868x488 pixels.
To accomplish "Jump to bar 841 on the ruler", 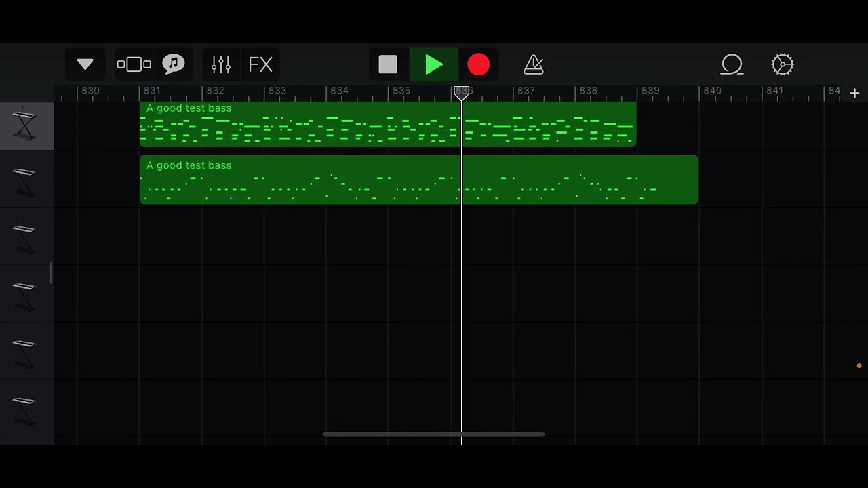I will pyautogui.click(x=774, y=91).
